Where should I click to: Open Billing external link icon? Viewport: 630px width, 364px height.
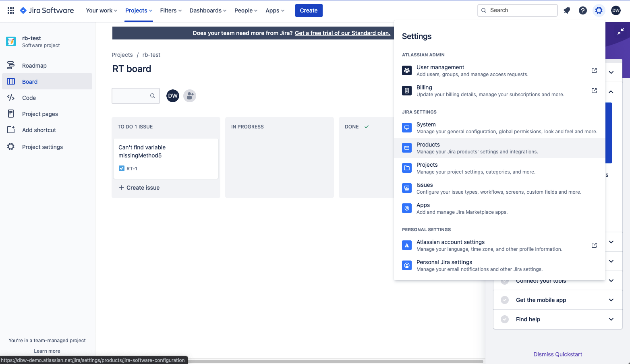click(594, 91)
